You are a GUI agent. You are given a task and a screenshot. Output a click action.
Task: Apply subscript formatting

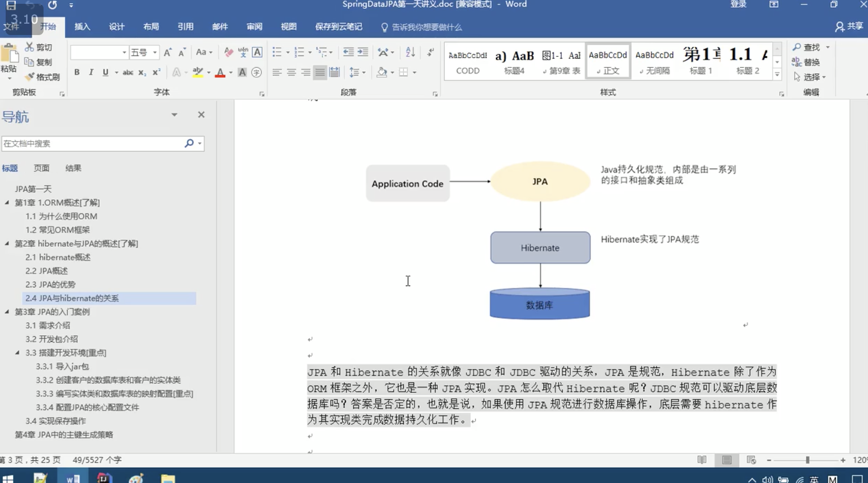142,72
